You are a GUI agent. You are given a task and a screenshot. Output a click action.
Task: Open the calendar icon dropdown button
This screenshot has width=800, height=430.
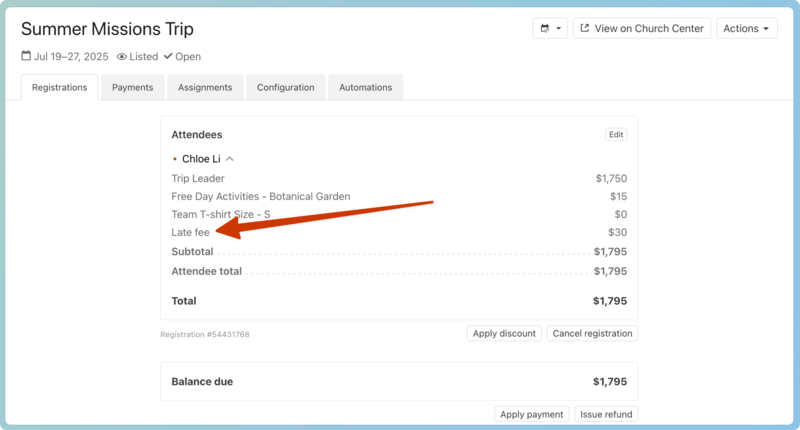[x=550, y=29]
